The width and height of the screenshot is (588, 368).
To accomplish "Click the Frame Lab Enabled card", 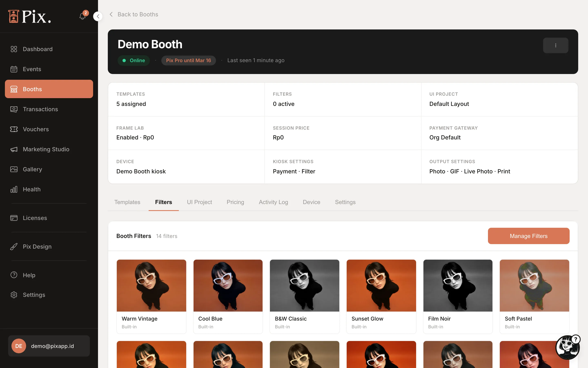I will pos(186,133).
